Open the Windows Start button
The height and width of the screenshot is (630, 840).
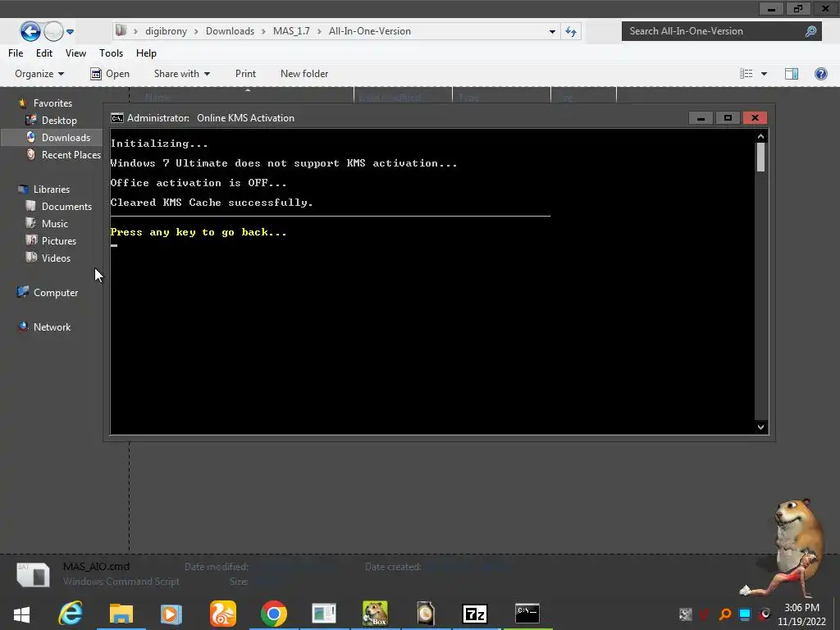(21, 614)
